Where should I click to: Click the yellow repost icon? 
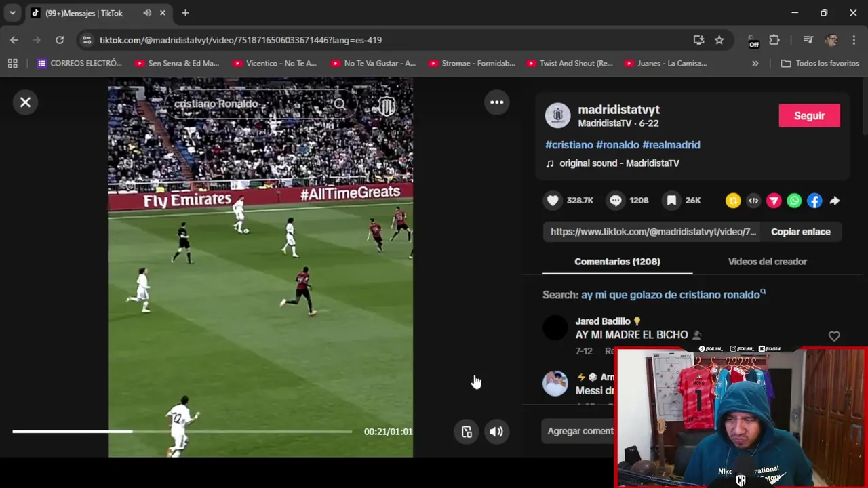pyautogui.click(x=733, y=201)
